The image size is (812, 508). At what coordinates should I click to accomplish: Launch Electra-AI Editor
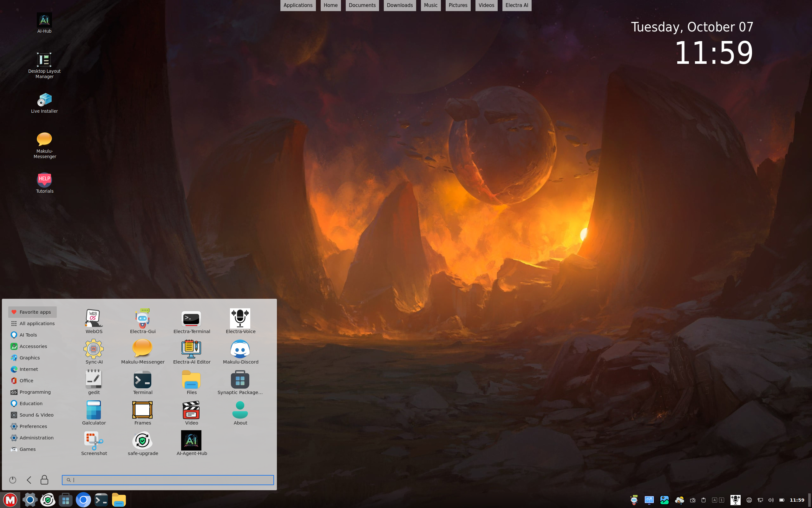pos(192,352)
